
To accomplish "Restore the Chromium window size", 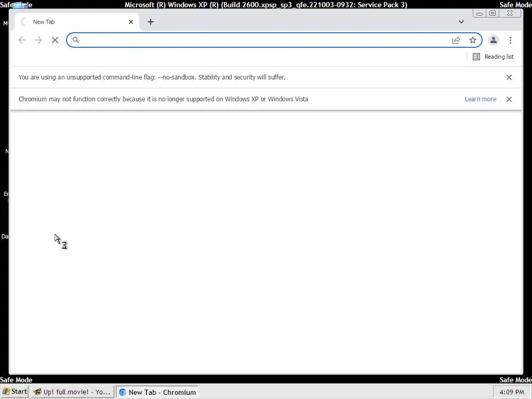I will tap(493, 13).
